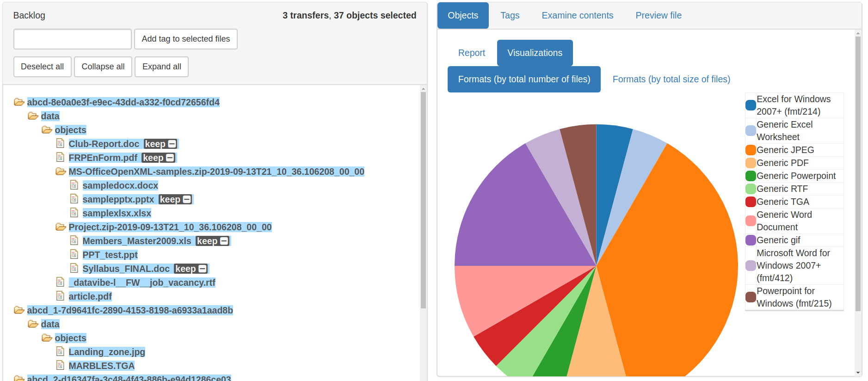Click file icon beside MARBLES.TGA
This screenshot has width=868, height=381.
pyautogui.click(x=60, y=365)
